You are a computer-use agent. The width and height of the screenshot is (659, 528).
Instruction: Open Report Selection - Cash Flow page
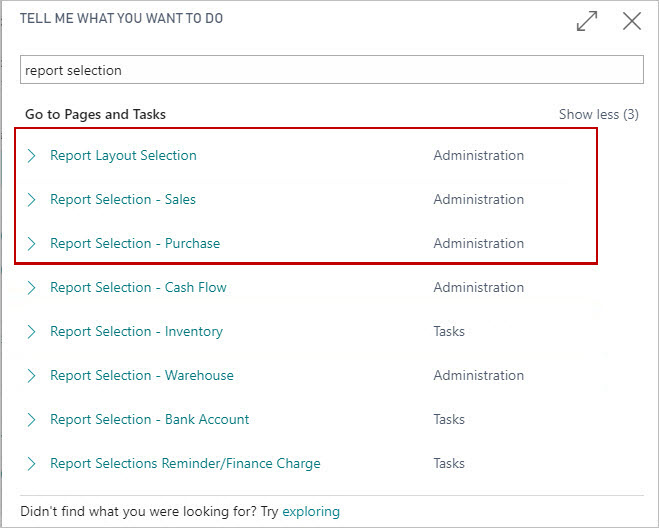coord(138,287)
